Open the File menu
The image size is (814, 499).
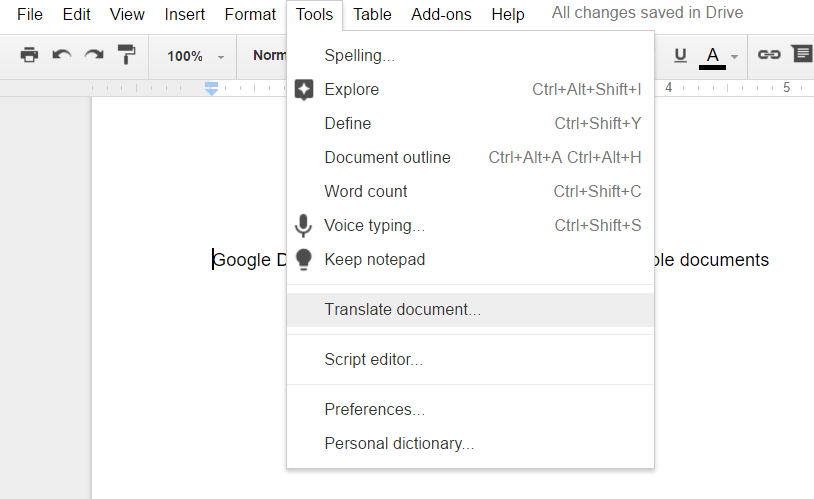coord(30,15)
